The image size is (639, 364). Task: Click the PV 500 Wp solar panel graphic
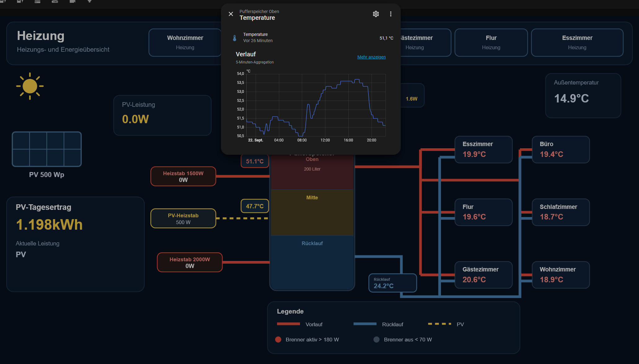click(47, 149)
